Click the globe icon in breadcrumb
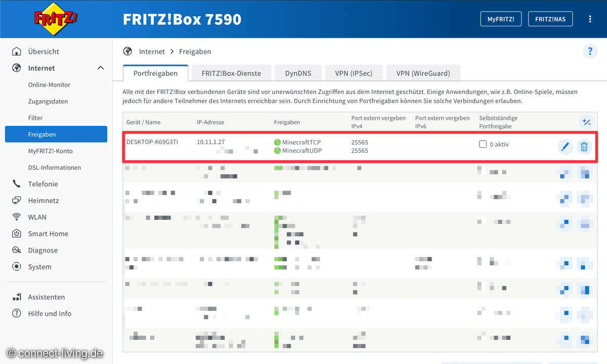 tap(127, 51)
